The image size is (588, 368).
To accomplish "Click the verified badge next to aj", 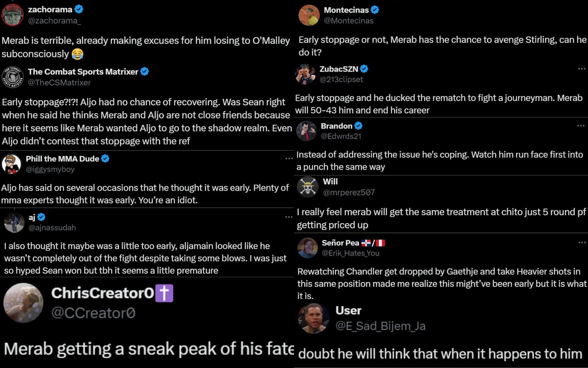I will (41, 217).
